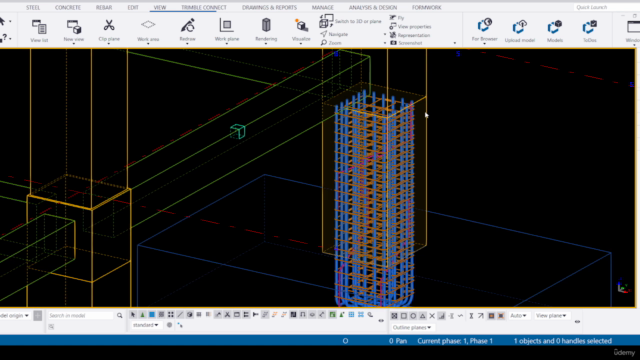640x360 pixels.
Task: Click the triangle snap switch icon
Action: tap(422, 316)
